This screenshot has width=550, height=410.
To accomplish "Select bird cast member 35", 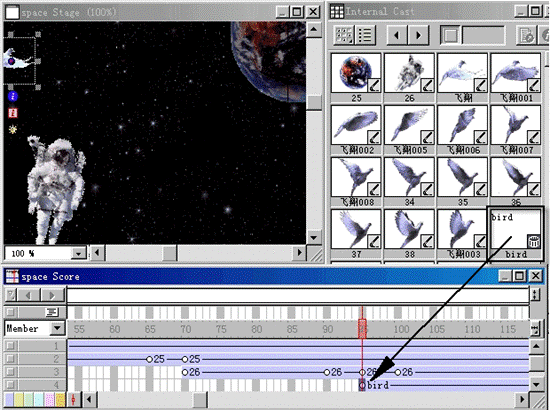I will tap(463, 182).
